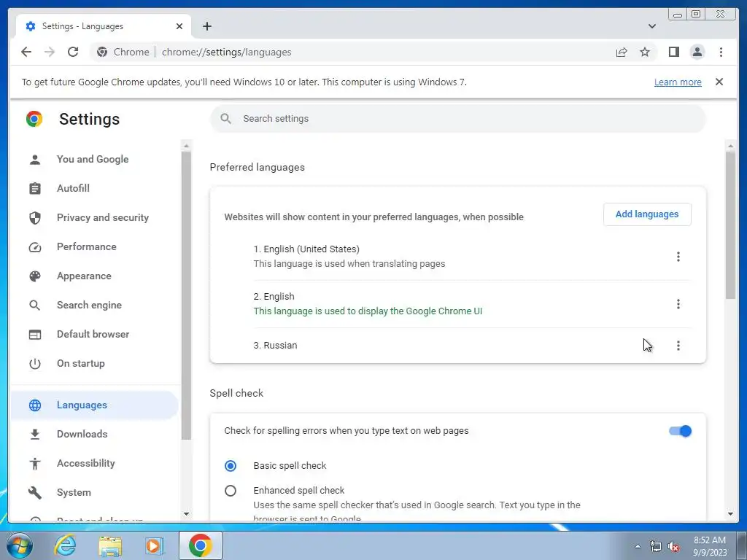Image resolution: width=747 pixels, height=560 pixels.
Task: Open Chrome's three-dot main menu
Action: [721, 52]
